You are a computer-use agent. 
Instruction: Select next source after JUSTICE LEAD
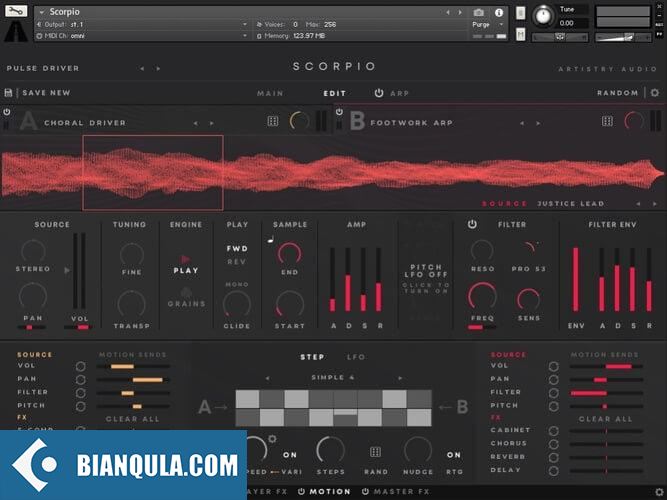click(x=655, y=204)
